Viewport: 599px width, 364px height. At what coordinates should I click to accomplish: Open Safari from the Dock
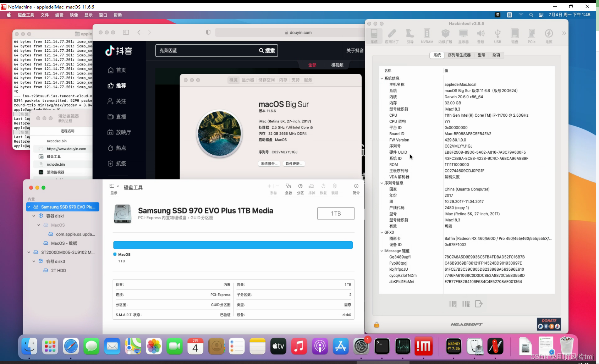[x=71, y=346]
